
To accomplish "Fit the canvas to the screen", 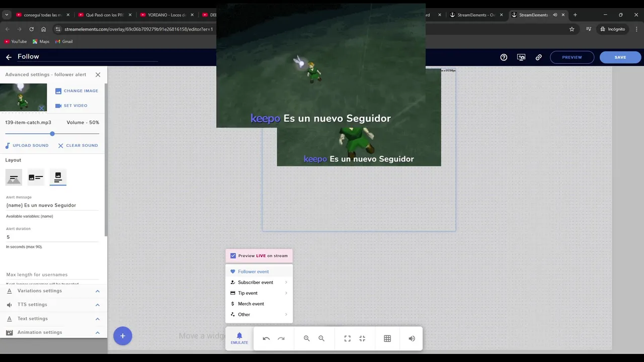I will (x=347, y=339).
